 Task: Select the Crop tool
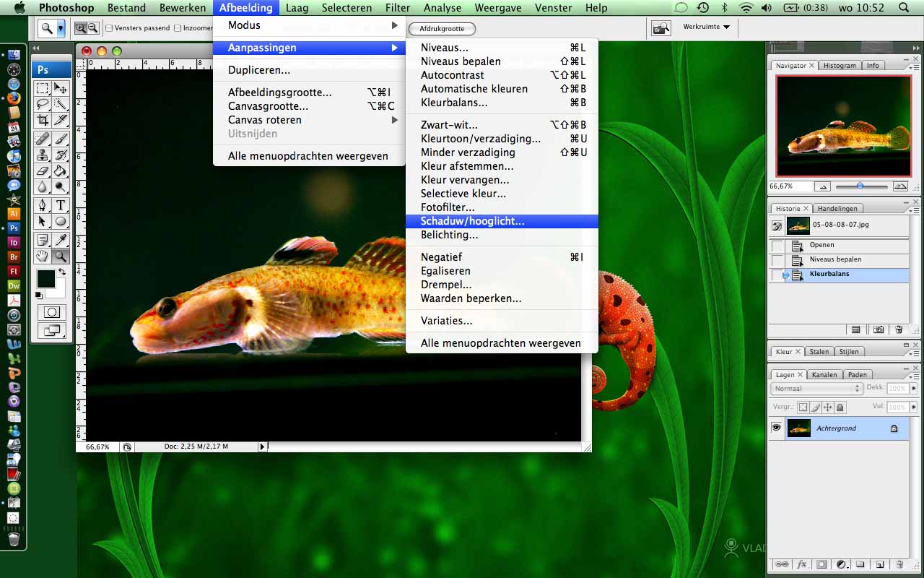pyautogui.click(x=43, y=120)
